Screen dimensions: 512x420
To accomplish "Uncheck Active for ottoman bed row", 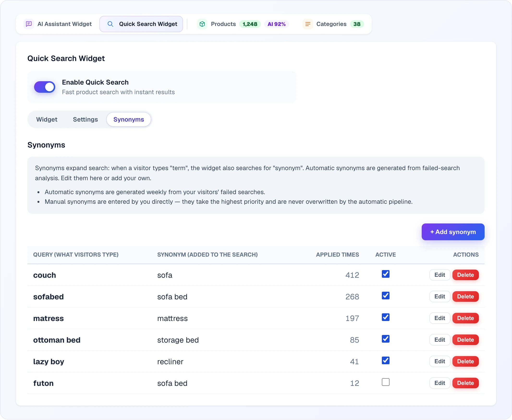I will click(x=385, y=339).
